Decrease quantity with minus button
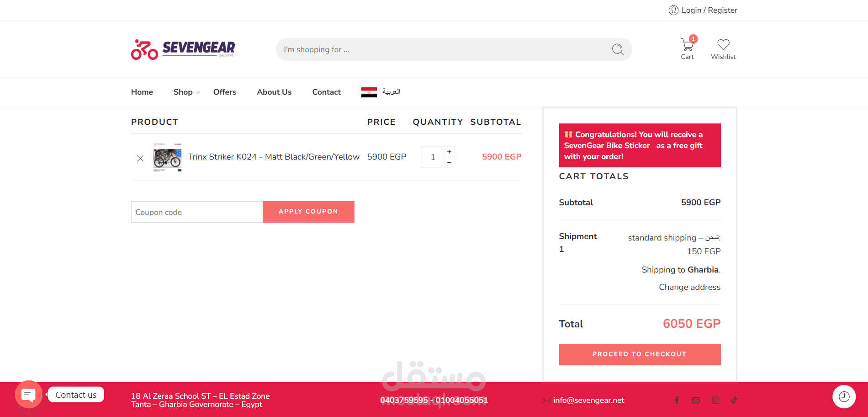 point(449,162)
